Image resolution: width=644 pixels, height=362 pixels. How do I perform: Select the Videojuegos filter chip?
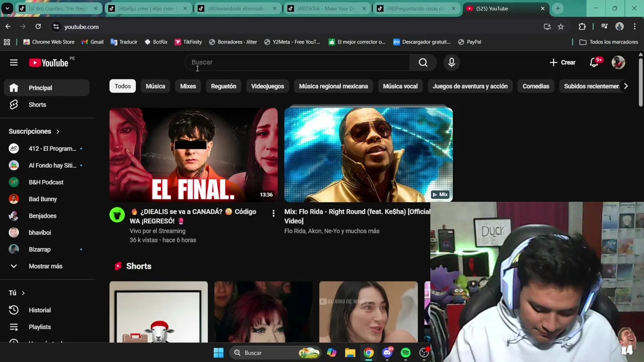pos(268,86)
